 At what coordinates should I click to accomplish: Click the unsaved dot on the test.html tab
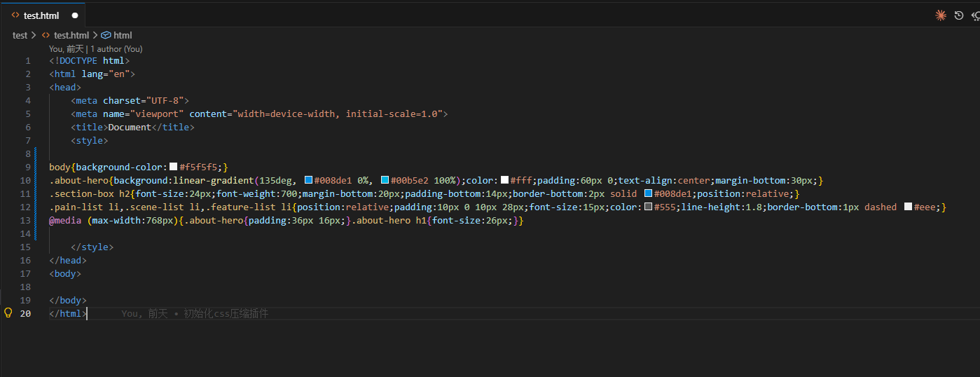pos(75,15)
